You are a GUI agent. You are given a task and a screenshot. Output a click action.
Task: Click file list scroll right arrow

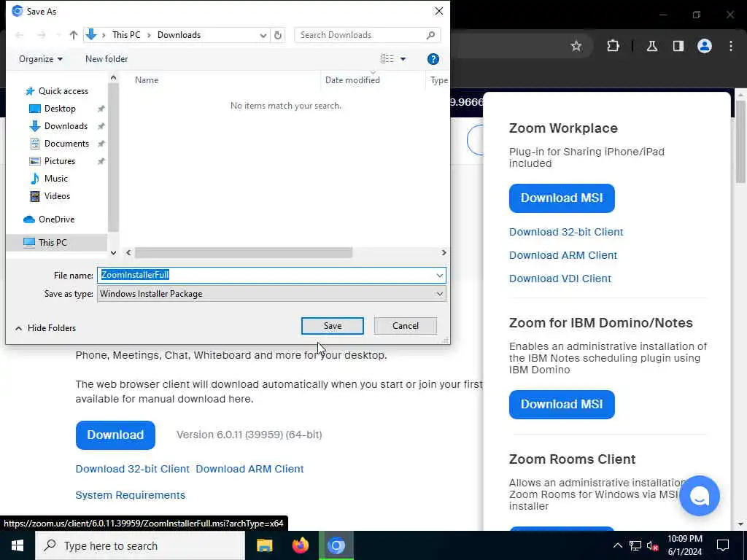[x=444, y=253]
